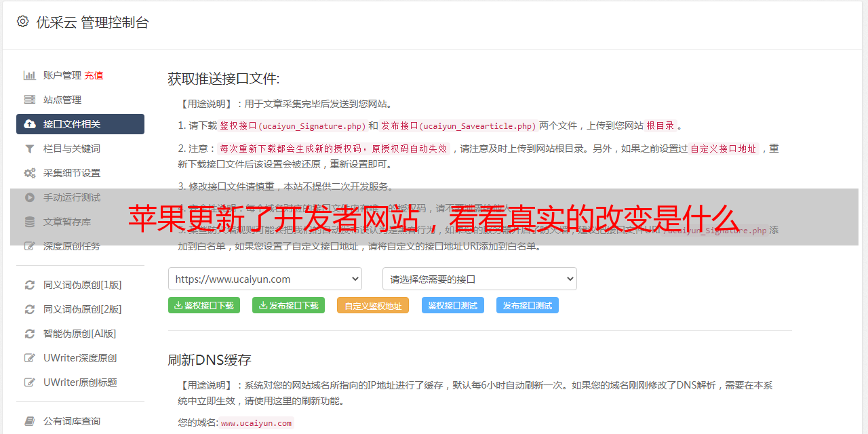Open UWriter原创标题 menu item
This screenshot has width=868, height=434.
pyautogui.click(x=80, y=382)
